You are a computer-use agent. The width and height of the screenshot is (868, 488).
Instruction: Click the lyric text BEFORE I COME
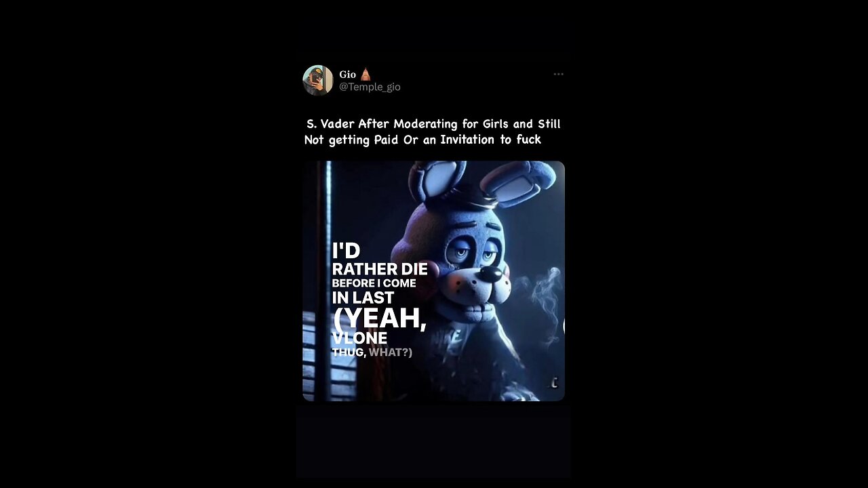click(374, 283)
